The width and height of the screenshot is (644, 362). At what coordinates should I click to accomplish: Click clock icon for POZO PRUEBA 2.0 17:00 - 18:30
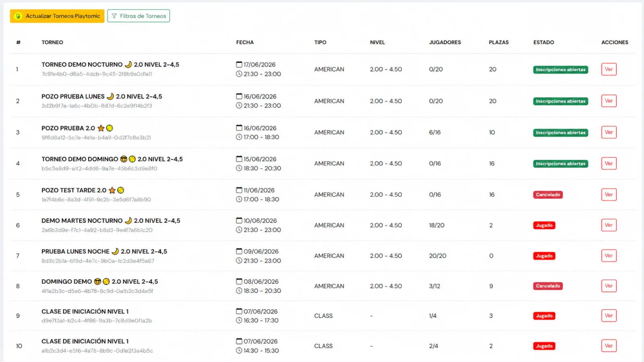(239, 137)
